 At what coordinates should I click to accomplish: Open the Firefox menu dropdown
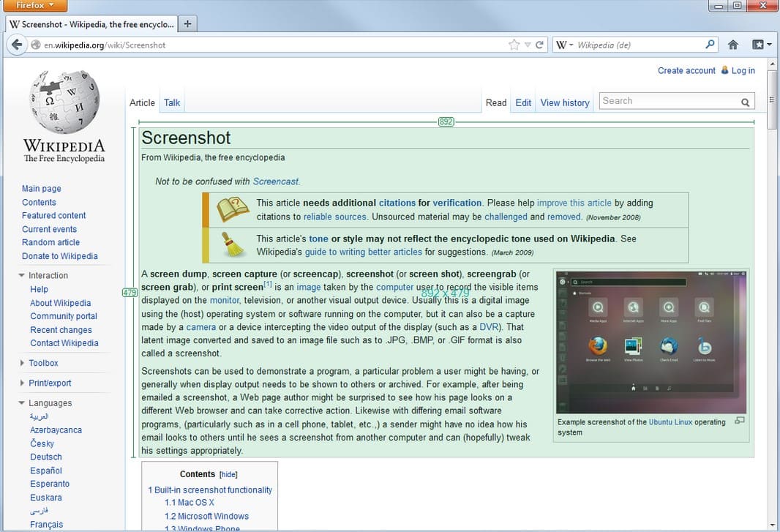coord(34,6)
